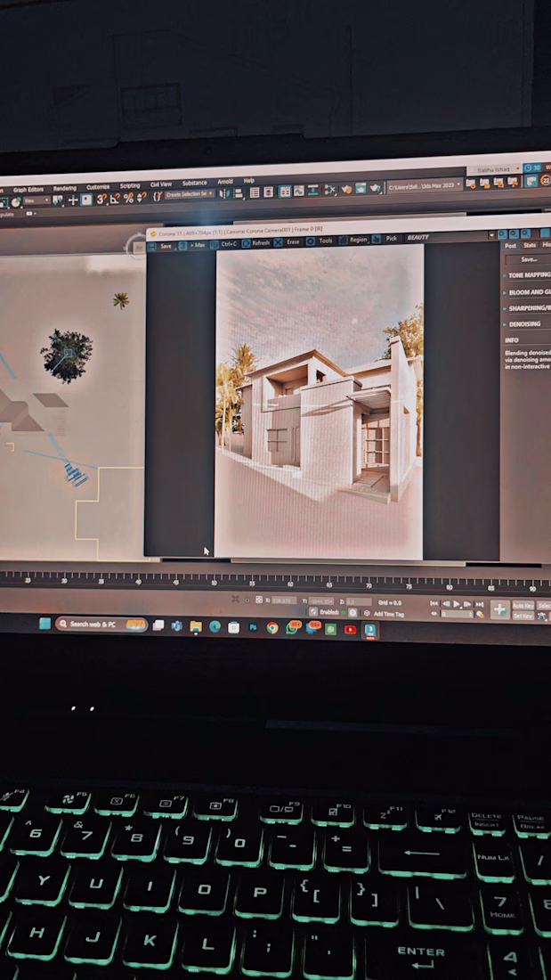
Task: Open the Customize menu
Action: pyautogui.click(x=97, y=187)
